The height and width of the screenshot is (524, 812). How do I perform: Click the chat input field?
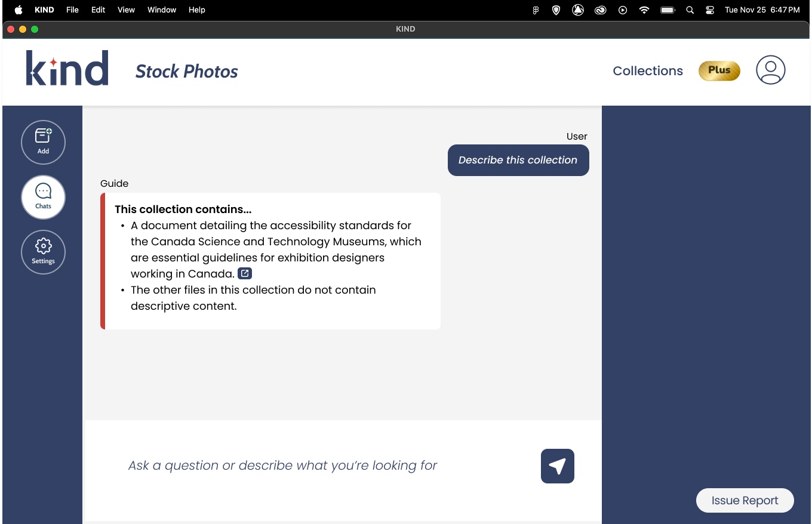click(282, 466)
